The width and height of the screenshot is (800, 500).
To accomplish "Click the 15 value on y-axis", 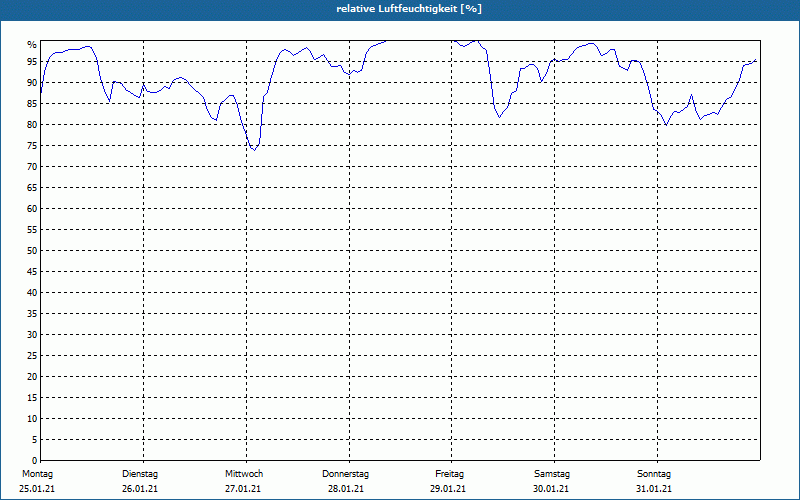I will [32, 398].
